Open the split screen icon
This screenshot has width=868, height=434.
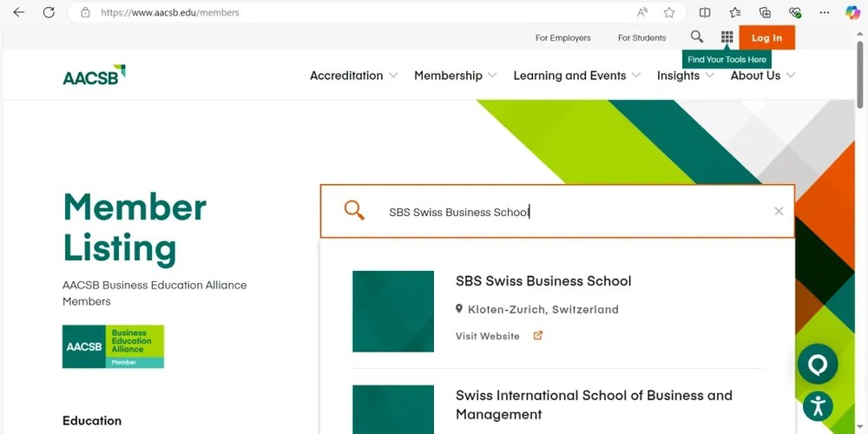click(x=705, y=12)
